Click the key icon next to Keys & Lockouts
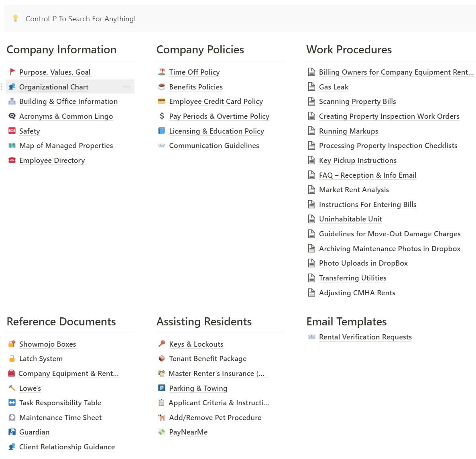 point(162,344)
